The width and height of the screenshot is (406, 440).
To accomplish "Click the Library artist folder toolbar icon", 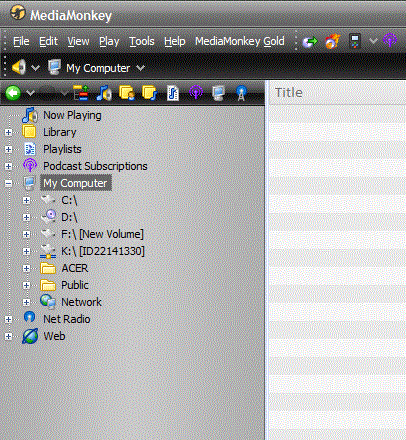I will click(x=127, y=93).
